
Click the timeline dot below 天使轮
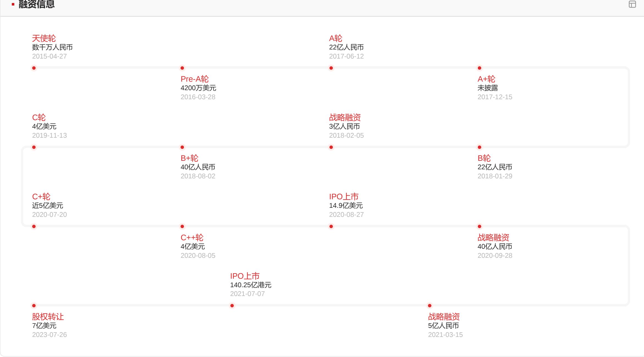click(x=34, y=68)
